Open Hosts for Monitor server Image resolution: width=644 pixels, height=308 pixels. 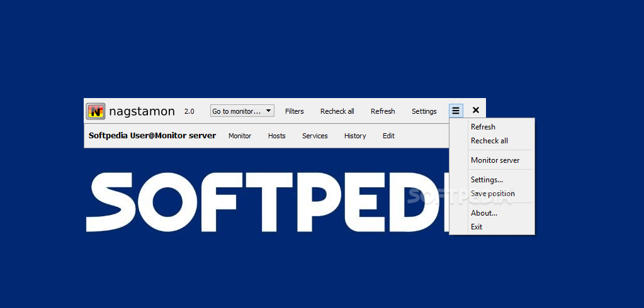pos(277,136)
